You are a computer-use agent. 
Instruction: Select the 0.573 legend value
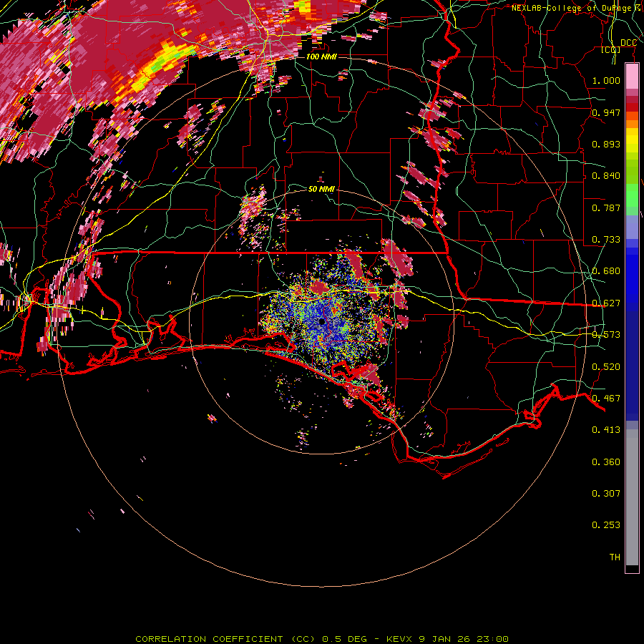click(x=606, y=334)
